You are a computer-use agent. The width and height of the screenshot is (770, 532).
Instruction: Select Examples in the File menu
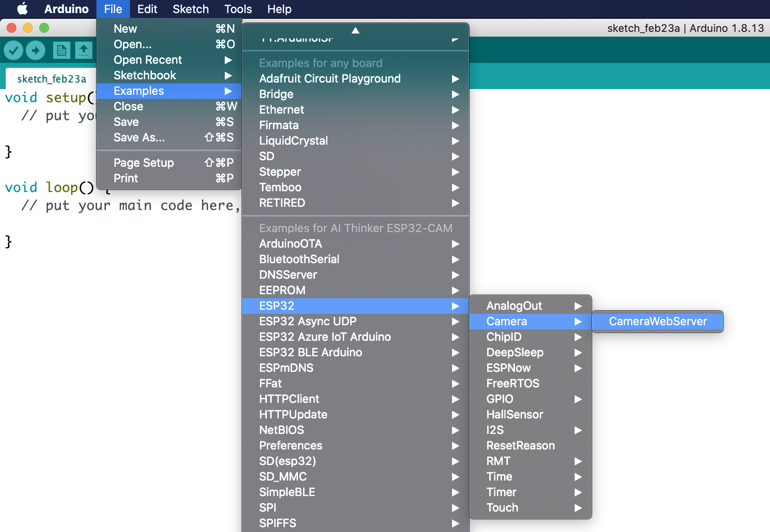coord(169,91)
